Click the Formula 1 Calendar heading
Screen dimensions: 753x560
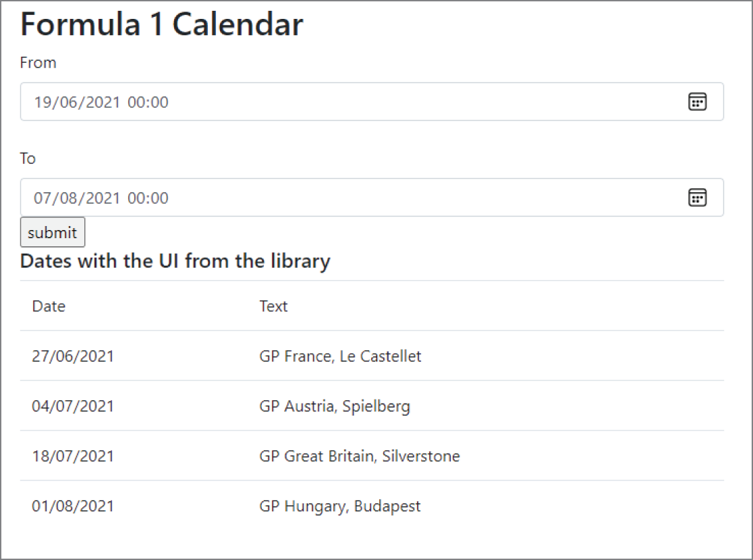coord(162,24)
